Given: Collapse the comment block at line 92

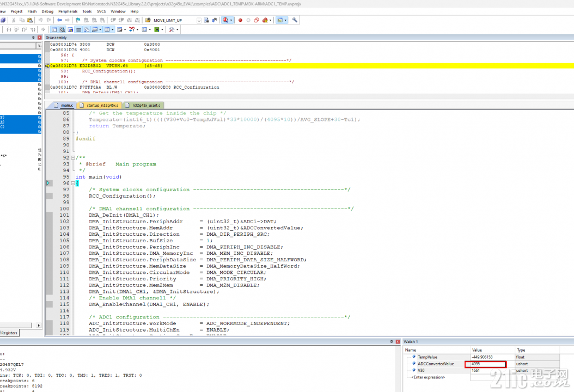Looking at the screenshot, I should pyautogui.click(x=72, y=158).
